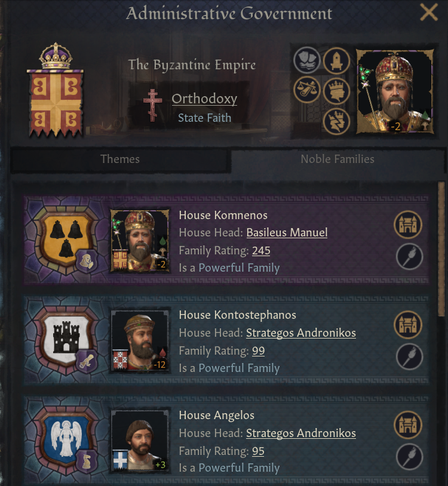Click the throne icon beside the emperor
The height and width of the screenshot is (486, 448).
click(x=336, y=60)
